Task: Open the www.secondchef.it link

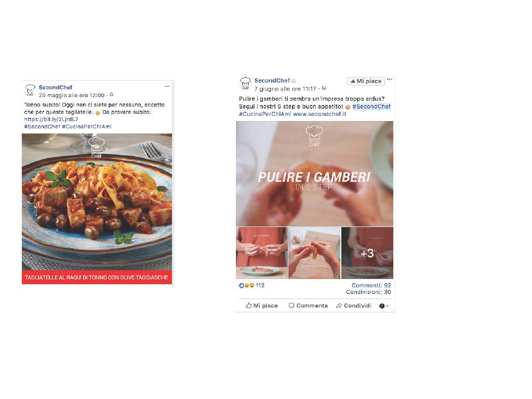Action: (x=320, y=114)
